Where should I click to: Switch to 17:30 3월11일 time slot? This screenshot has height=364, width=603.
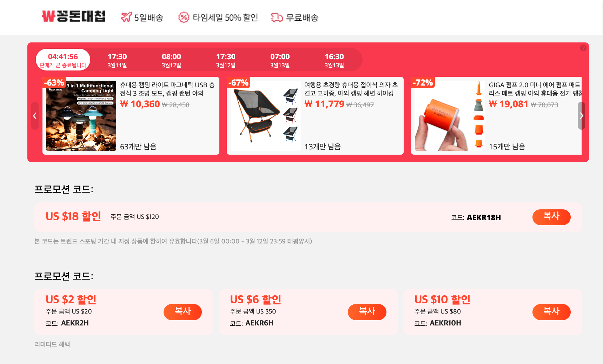coord(117,60)
